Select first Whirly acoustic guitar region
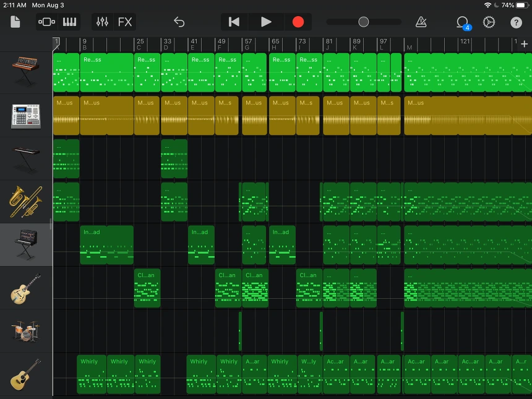Screen dimensions: 532x399 click(92, 374)
